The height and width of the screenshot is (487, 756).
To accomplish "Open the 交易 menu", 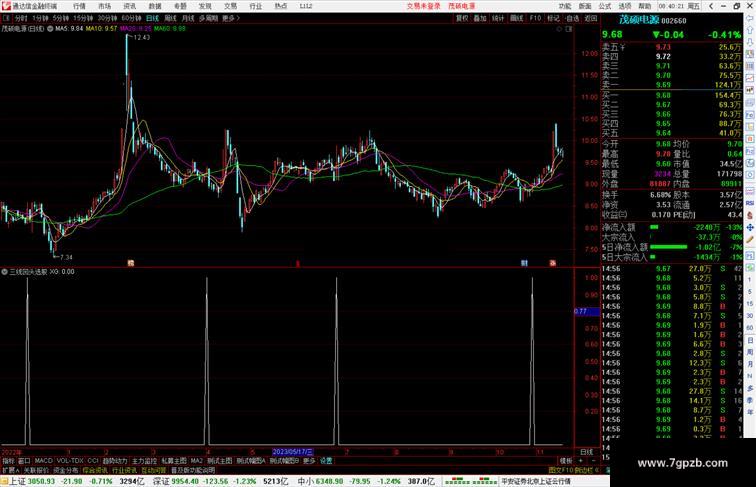I will click(x=230, y=6).
